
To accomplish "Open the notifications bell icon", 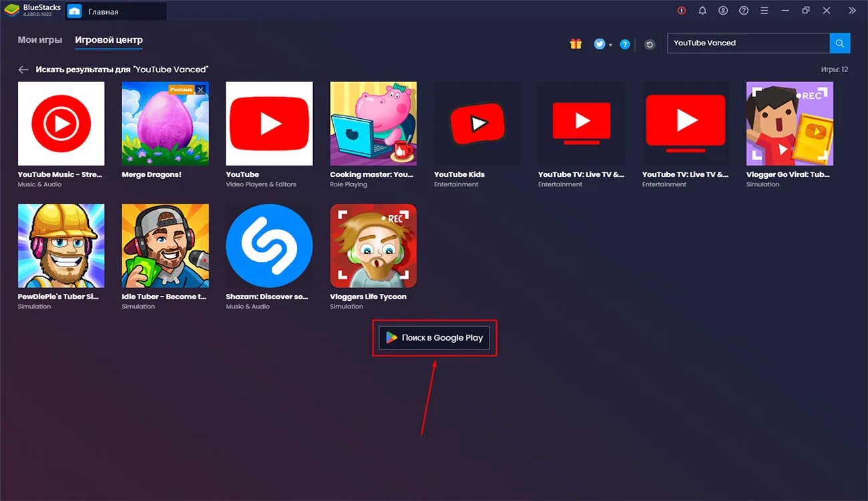I will coord(702,11).
